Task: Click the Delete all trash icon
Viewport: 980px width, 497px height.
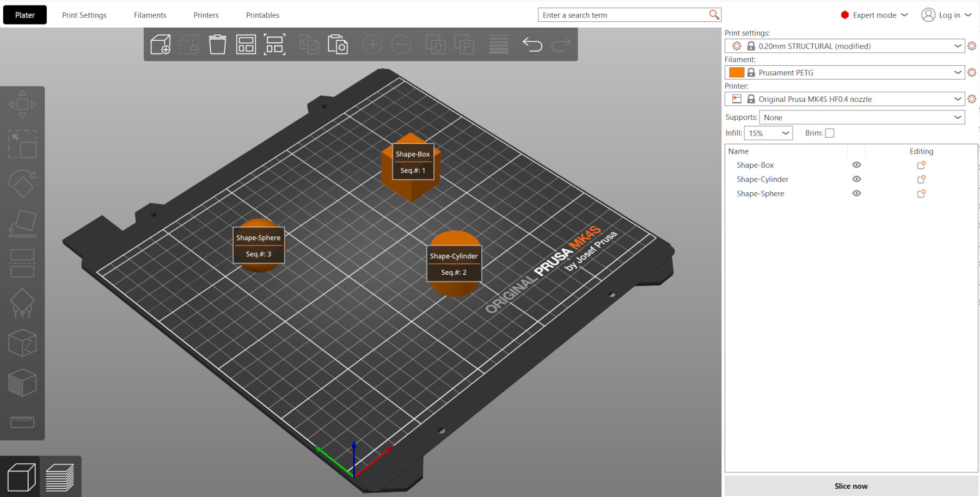Action: (x=218, y=45)
